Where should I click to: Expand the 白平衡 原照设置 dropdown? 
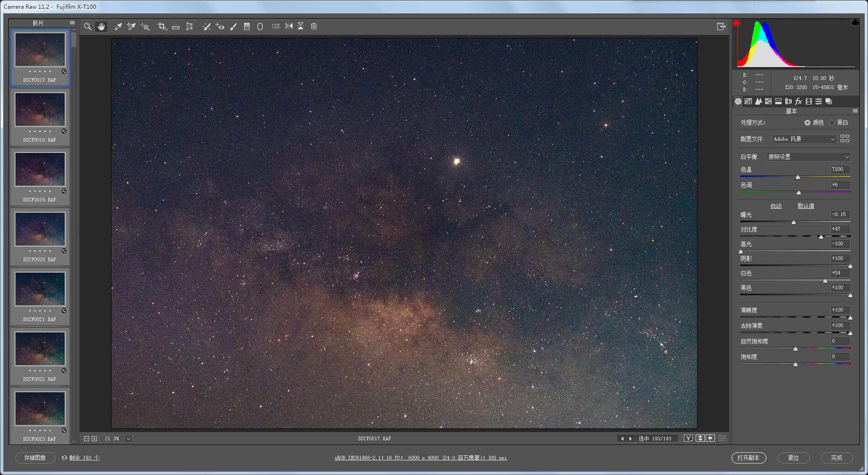click(808, 157)
